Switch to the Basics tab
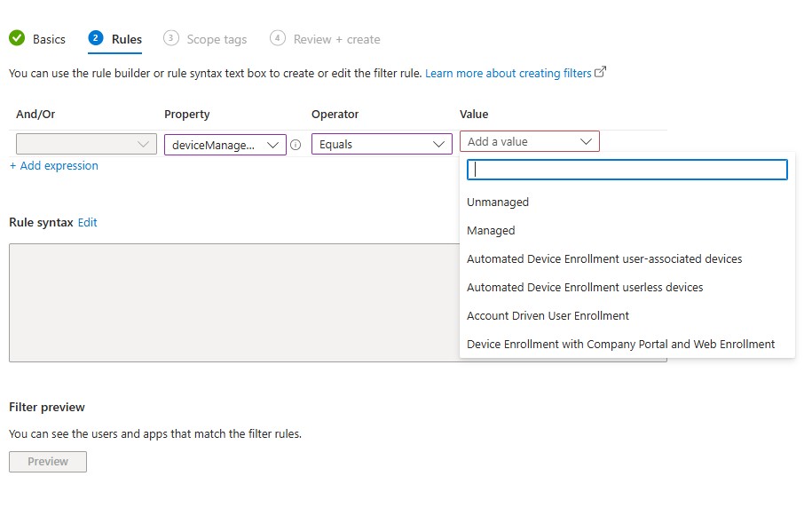The image size is (812, 516). tap(49, 39)
